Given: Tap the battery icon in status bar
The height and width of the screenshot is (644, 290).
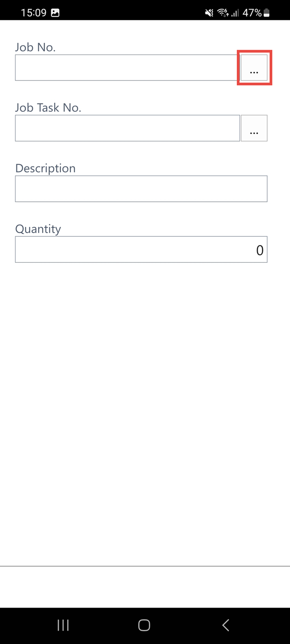Looking at the screenshot, I should pos(267,13).
